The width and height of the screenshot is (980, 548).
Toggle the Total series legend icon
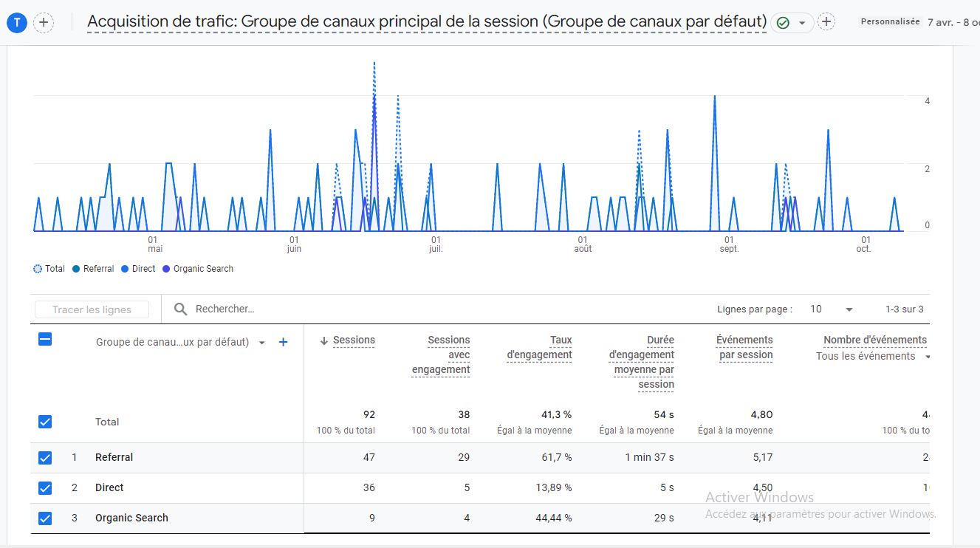tap(38, 269)
